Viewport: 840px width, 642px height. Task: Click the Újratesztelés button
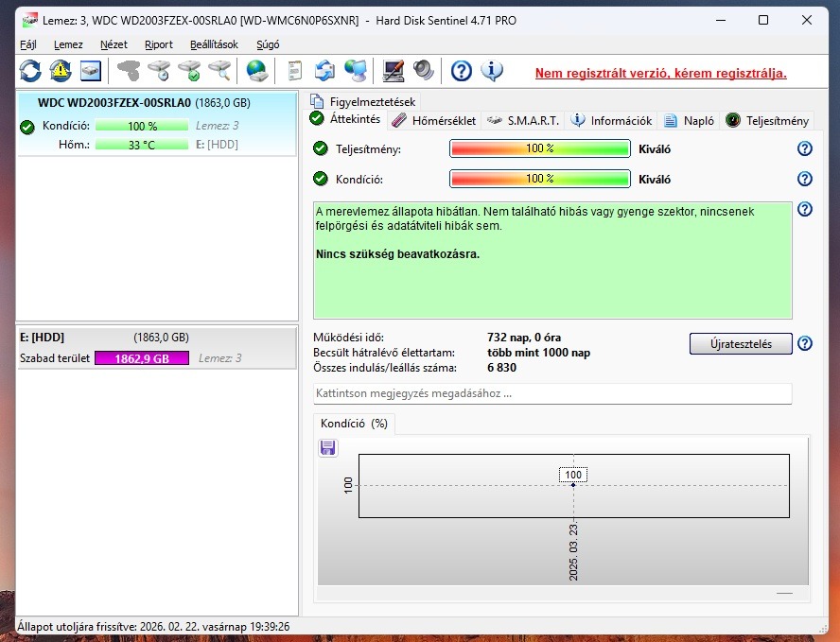(741, 344)
